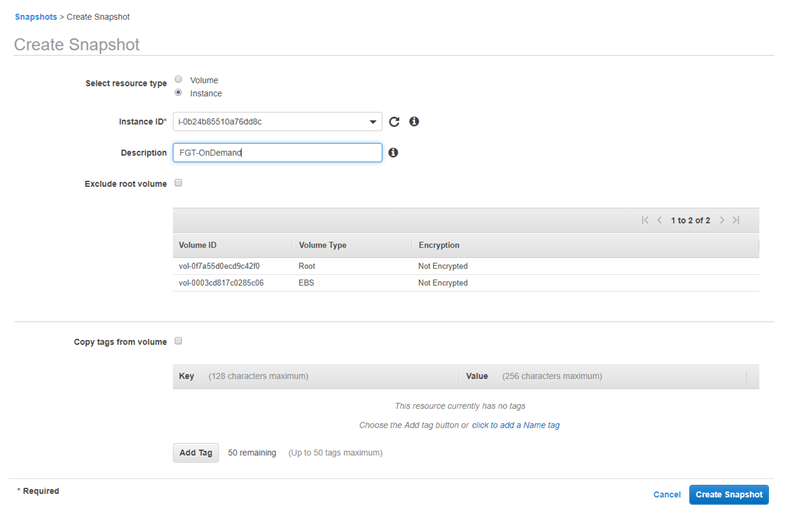
Task: Click the Create Snapshot button
Action: tap(728, 495)
